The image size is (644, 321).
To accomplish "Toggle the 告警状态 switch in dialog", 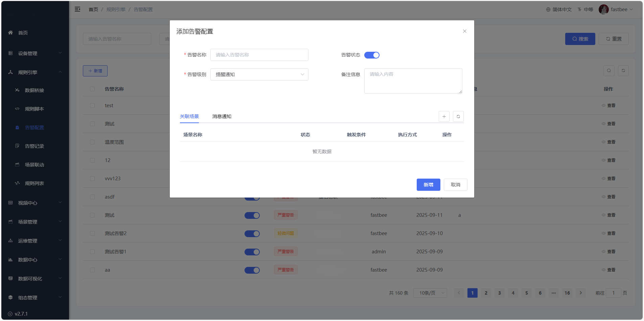I will 372,55.
